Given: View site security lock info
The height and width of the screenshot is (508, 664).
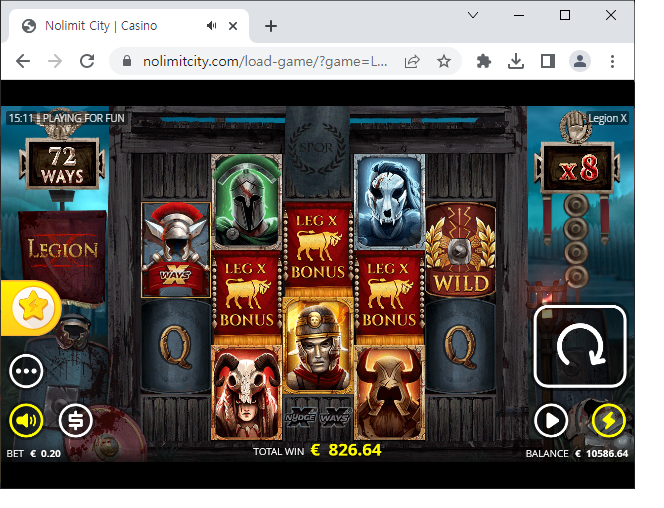Looking at the screenshot, I should [127, 61].
